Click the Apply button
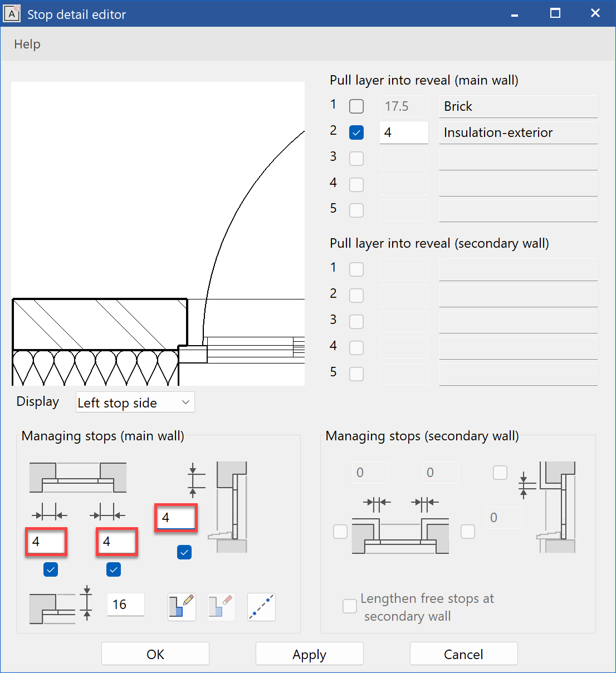The image size is (616, 673). point(309,654)
